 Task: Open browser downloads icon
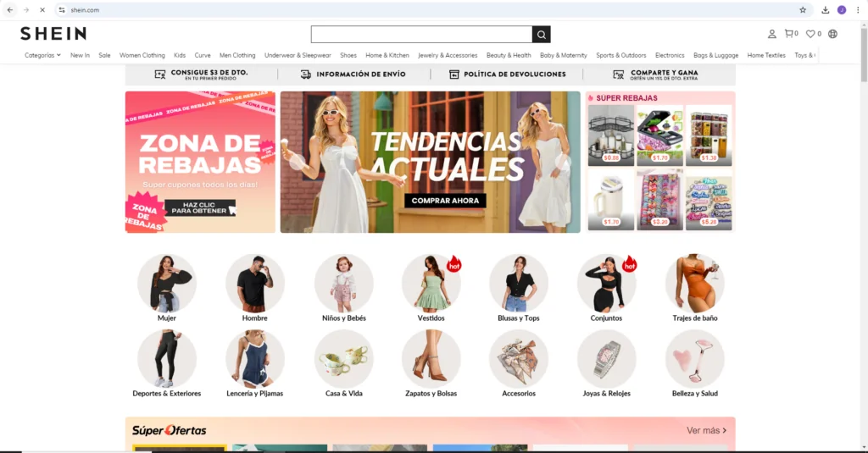(x=826, y=10)
